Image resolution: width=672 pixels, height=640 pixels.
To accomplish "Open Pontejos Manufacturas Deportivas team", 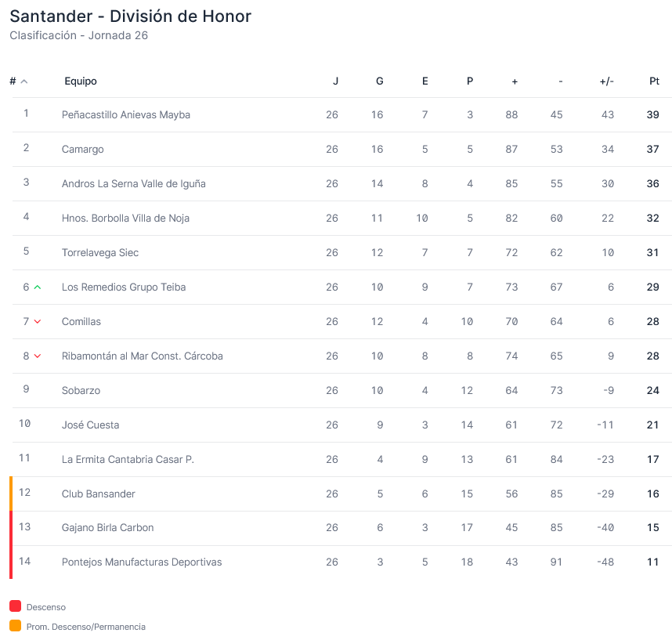I will [142, 562].
